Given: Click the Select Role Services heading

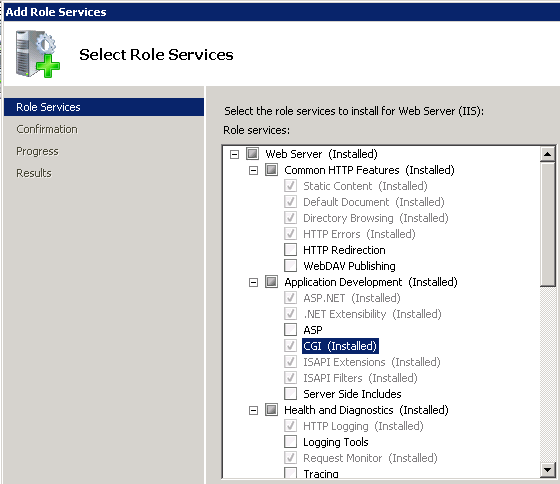Looking at the screenshot, I should pos(156,55).
